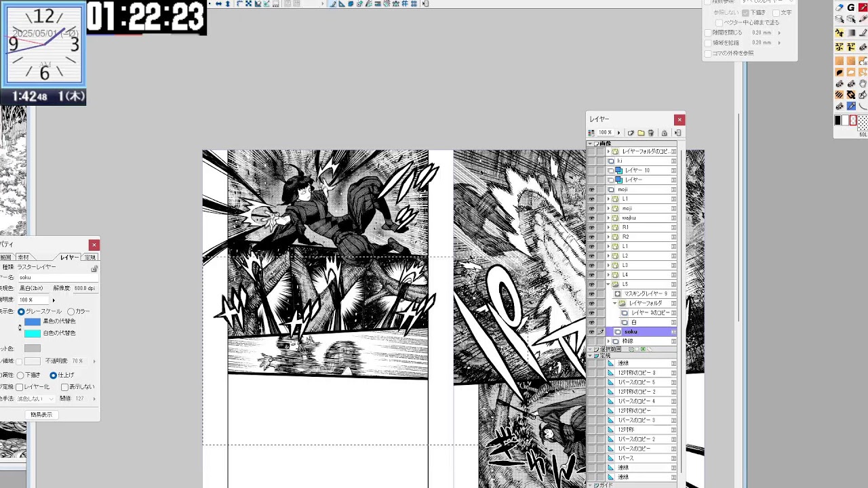The image size is (868, 488).
Task: Click the lock icon in the properties panel
Action: tap(94, 269)
